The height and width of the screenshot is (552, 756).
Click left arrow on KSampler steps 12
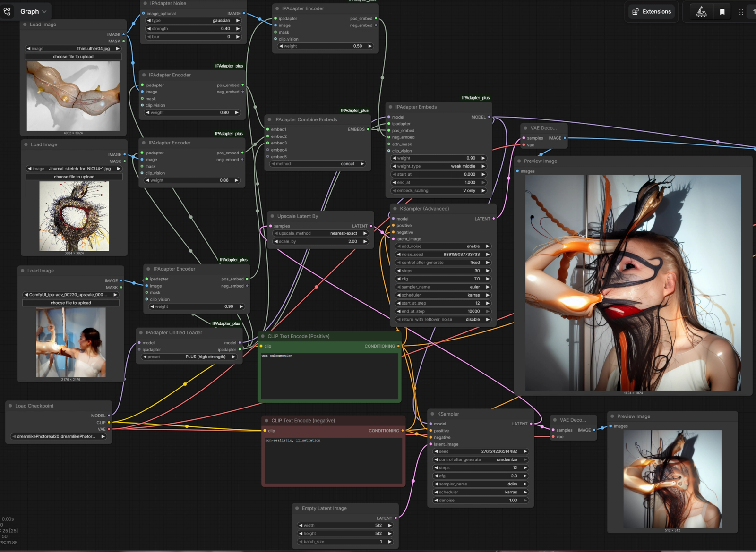pos(437,468)
